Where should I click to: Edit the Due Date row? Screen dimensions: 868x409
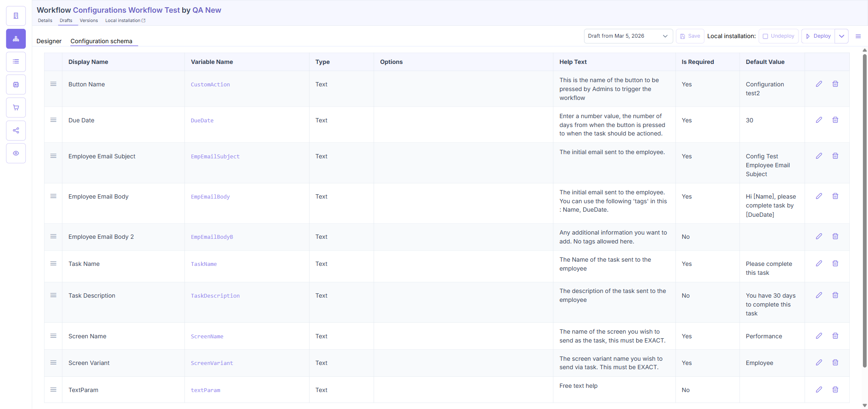tap(819, 120)
